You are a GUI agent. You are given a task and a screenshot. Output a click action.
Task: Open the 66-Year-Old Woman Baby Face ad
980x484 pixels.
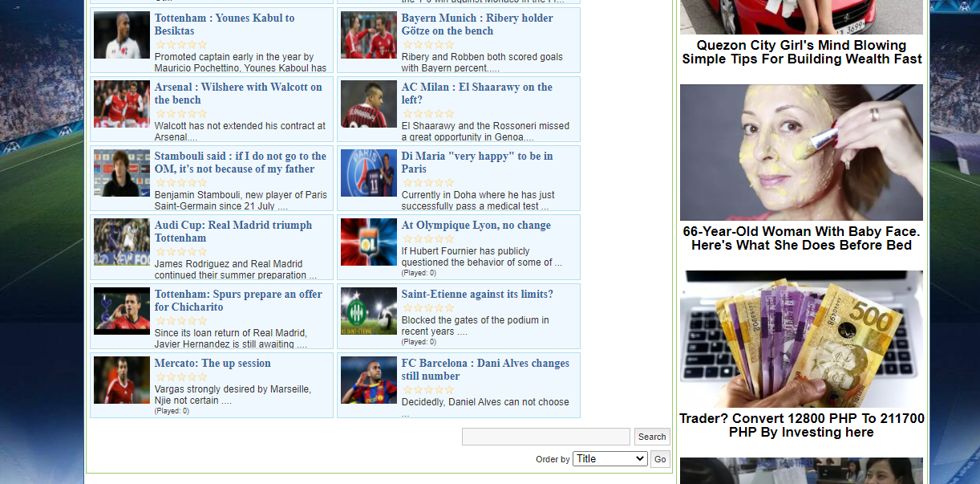[801, 238]
